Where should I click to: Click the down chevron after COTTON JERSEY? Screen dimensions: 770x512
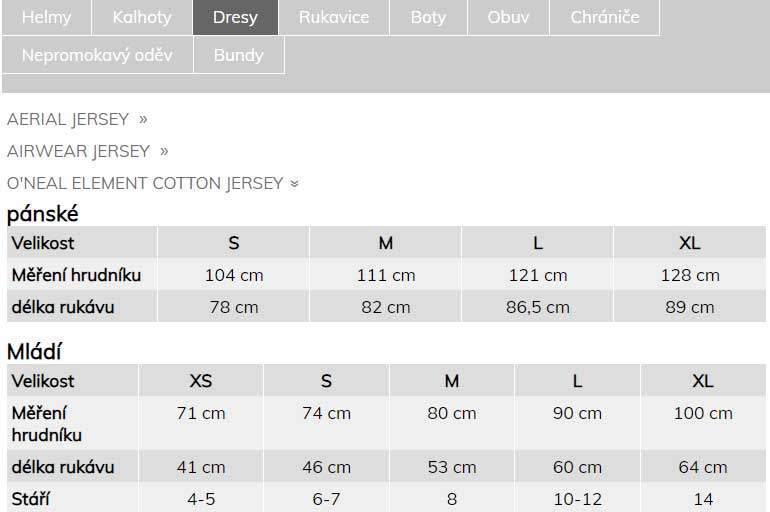pos(295,184)
